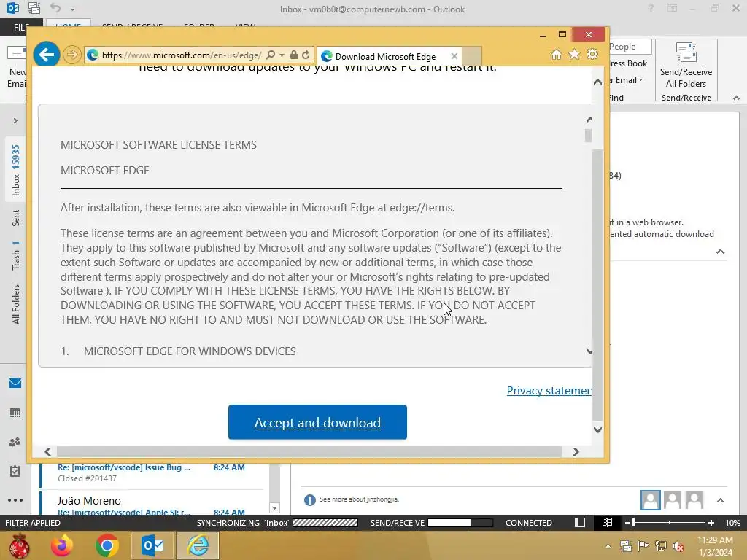The image size is (747, 560).
Task: Open the Inbox 15935 folder
Action: tap(16, 170)
